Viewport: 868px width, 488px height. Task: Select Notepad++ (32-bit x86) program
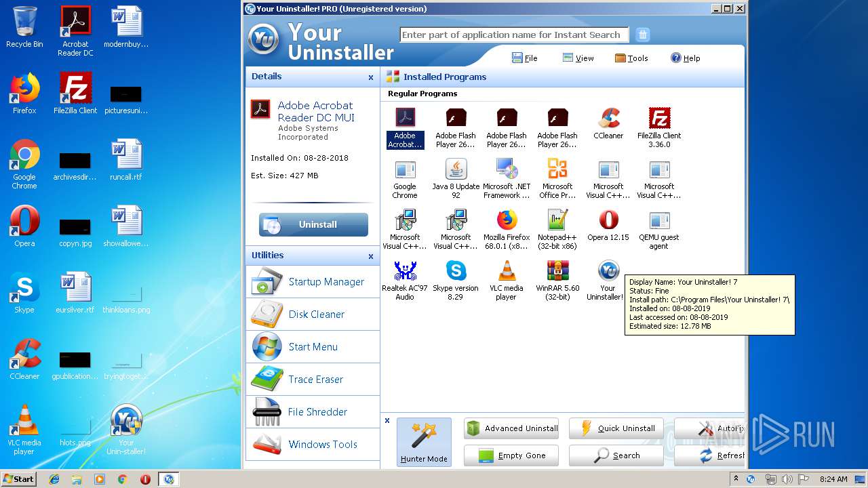557,230
